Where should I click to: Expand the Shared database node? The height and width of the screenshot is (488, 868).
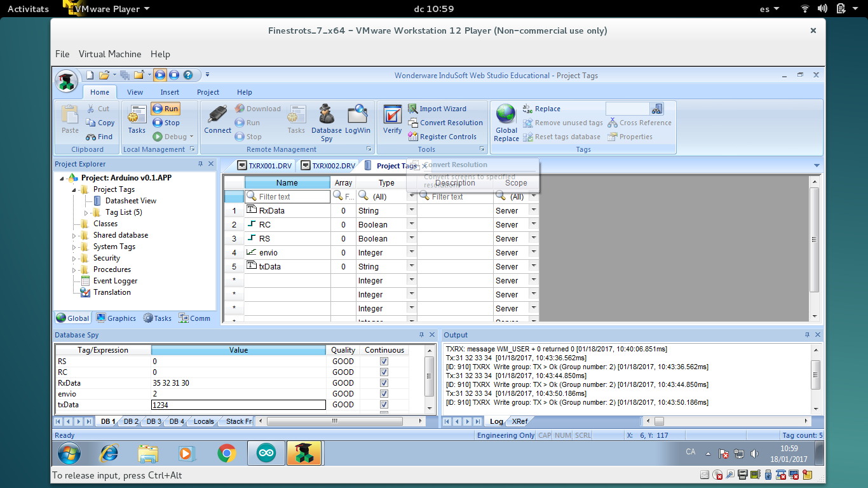74,235
